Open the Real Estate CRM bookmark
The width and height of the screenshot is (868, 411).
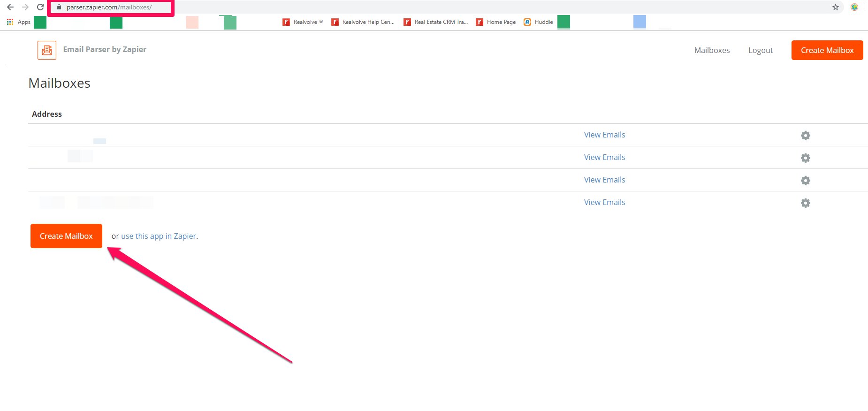(436, 22)
